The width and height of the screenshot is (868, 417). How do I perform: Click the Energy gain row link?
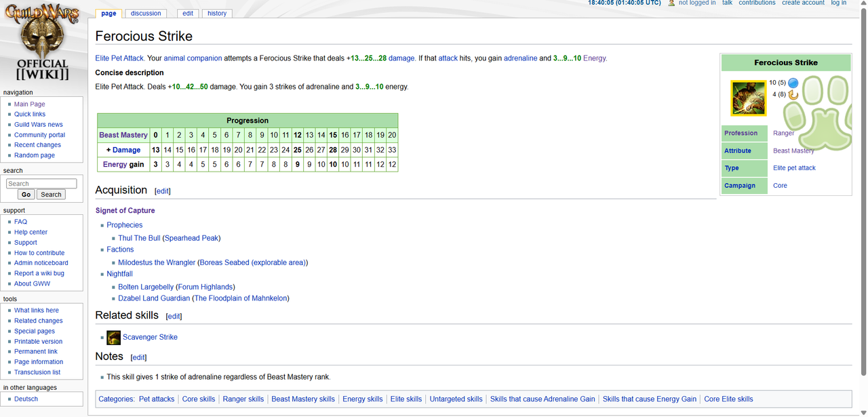pos(115,165)
